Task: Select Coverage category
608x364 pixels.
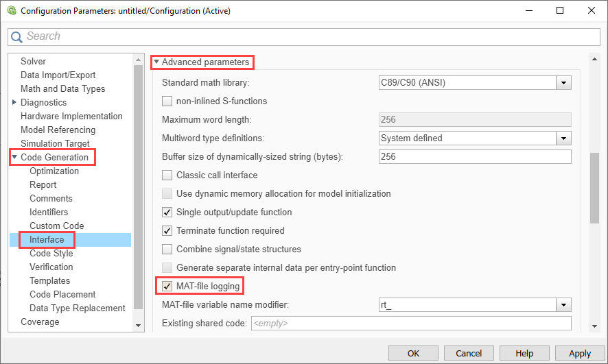Action: (40, 321)
